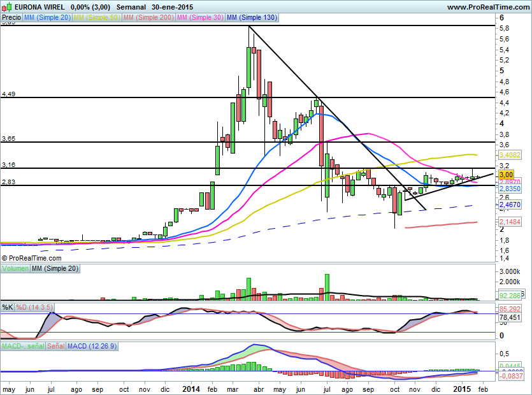Click the 3,00 current price tag
532x395 pixels.
[506, 175]
